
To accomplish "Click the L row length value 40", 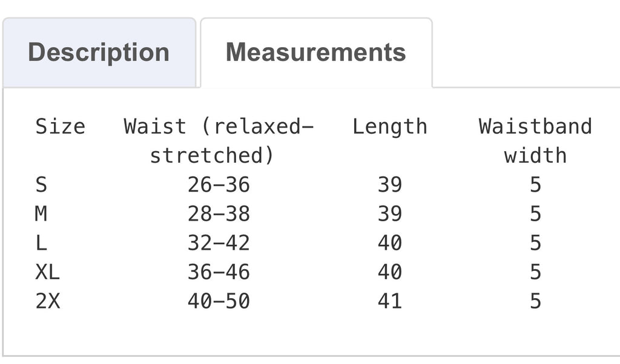I will click(390, 243).
